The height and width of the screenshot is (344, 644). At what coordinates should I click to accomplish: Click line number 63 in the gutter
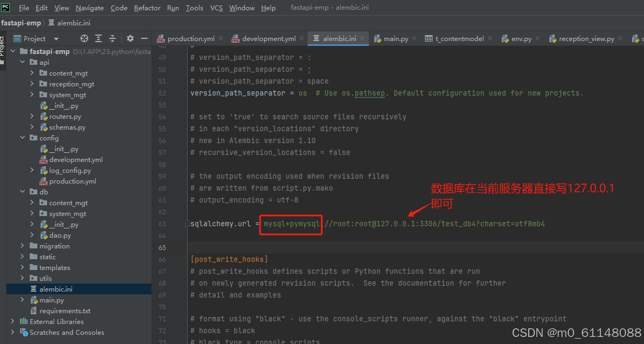pyautogui.click(x=162, y=223)
